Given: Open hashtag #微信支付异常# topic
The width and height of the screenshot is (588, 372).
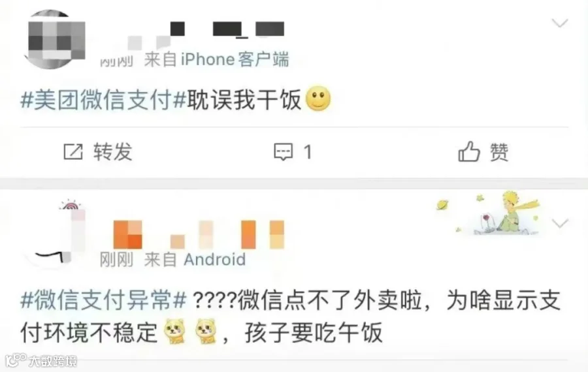Looking at the screenshot, I should (103, 300).
